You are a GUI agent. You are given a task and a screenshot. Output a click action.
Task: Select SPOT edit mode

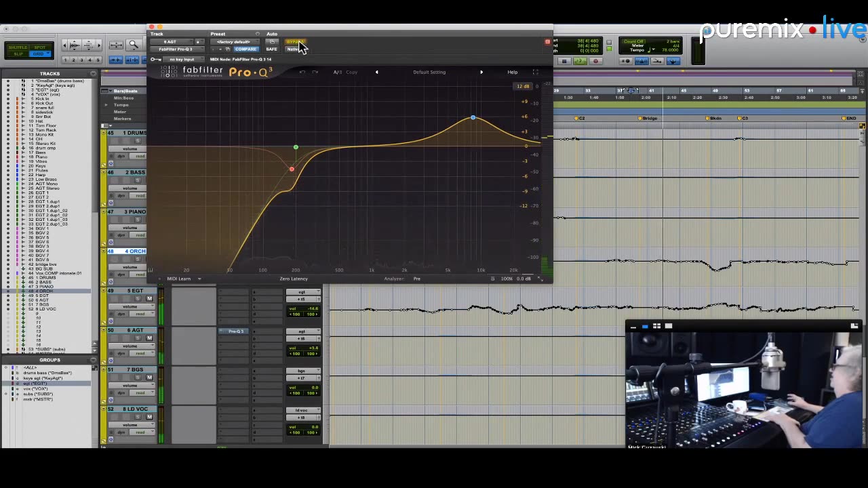point(40,47)
